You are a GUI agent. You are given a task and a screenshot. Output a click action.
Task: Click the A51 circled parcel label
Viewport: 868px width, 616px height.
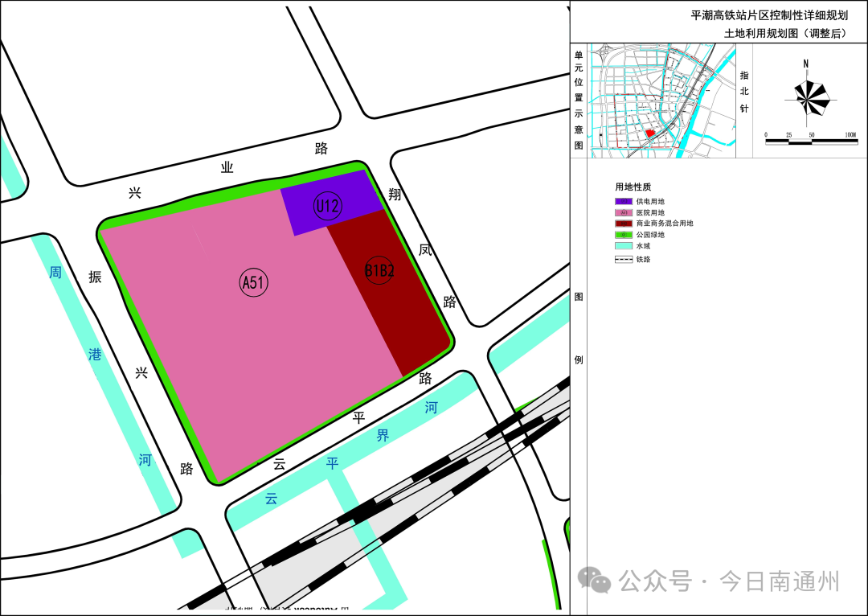click(254, 282)
